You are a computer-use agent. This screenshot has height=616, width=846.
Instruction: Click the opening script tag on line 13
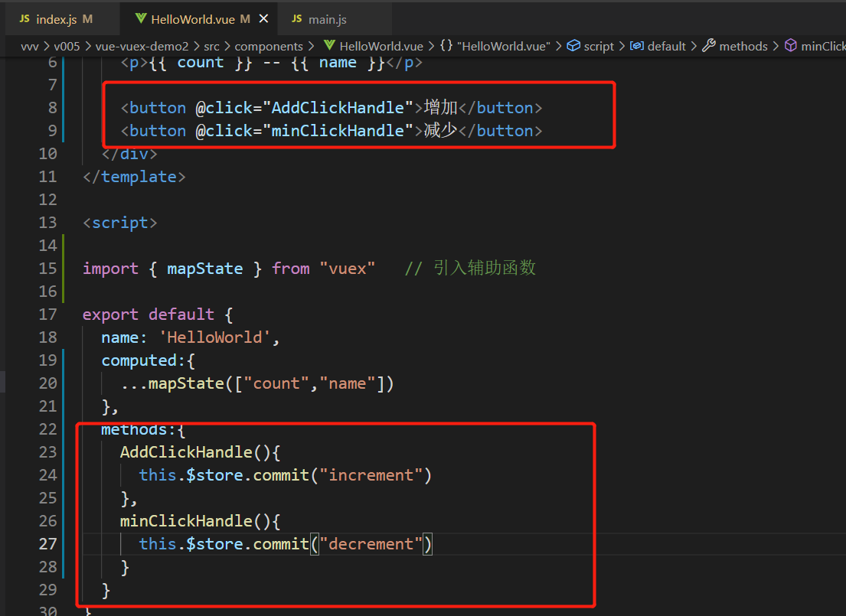[x=119, y=223]
